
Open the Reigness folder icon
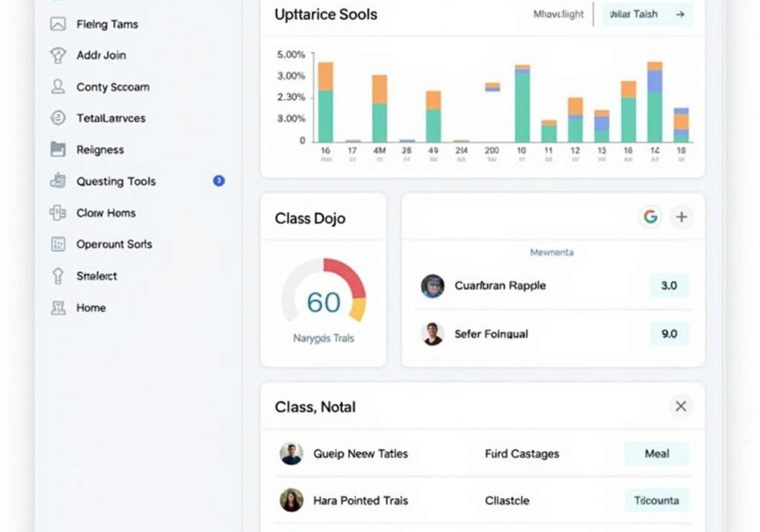pos(56,149)
